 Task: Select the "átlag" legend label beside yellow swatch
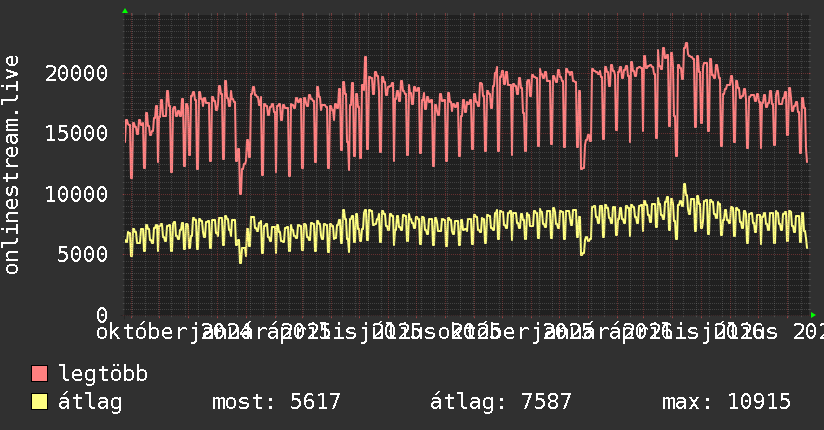click(x=90, y=403)
